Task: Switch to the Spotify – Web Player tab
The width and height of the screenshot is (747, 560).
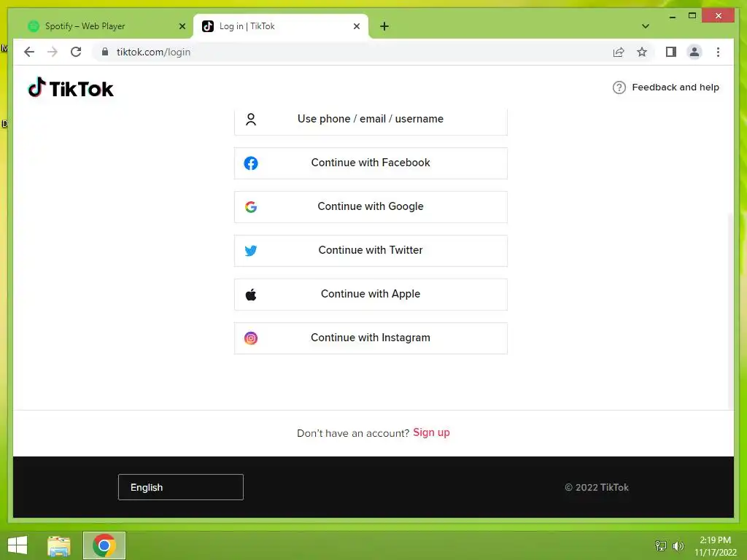Action: pyautogui.click(x=105, y=26)
